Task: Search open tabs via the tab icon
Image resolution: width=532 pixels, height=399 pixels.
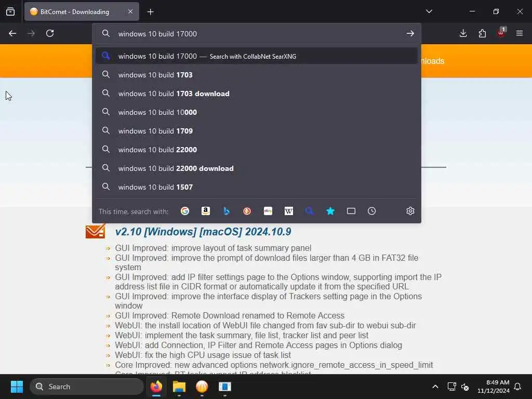Action: 351,211
